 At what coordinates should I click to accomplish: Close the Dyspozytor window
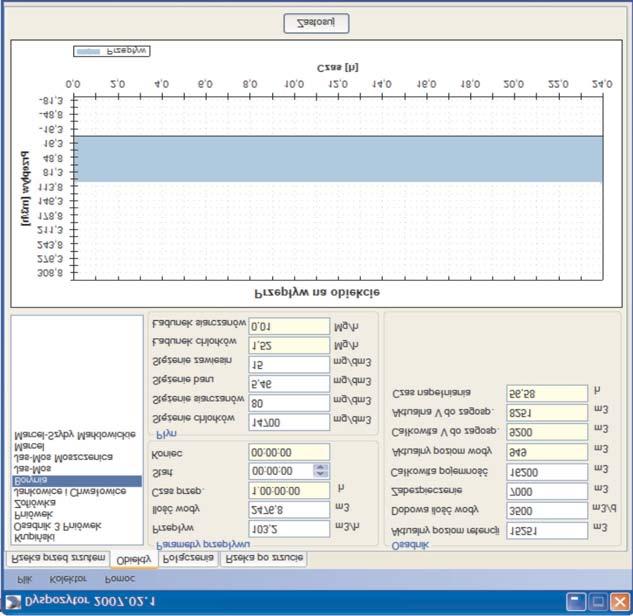pyautogui.click(x=620, y=602)
